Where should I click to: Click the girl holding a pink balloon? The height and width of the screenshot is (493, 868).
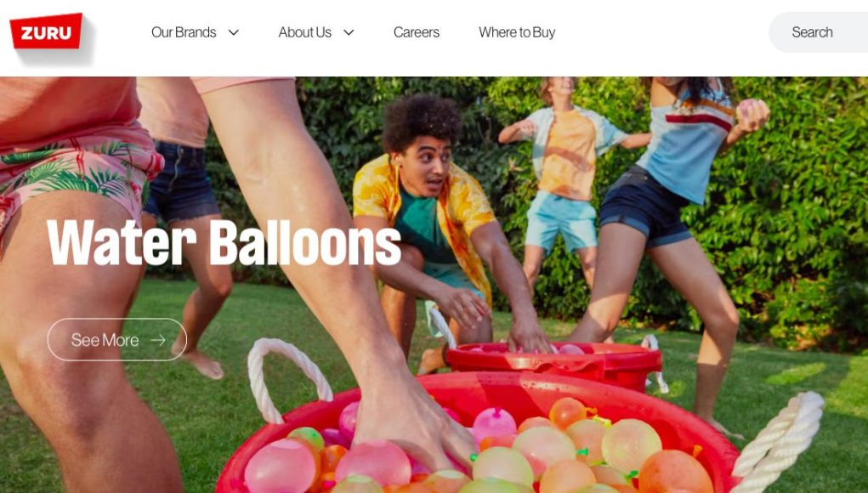point(681,221)
